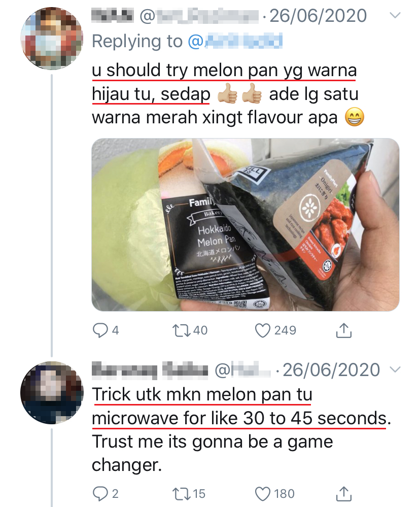Reply to the melon pan photo tweet
420x507 pixels.
100,330
